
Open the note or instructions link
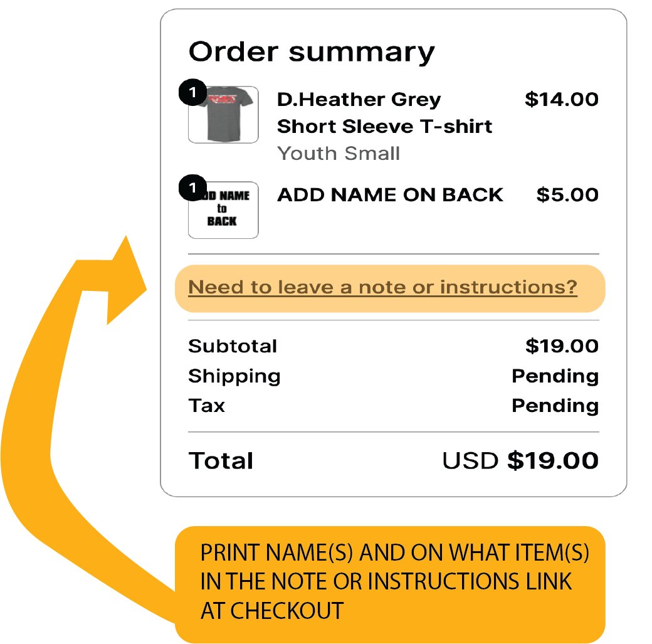pos(382,287)
